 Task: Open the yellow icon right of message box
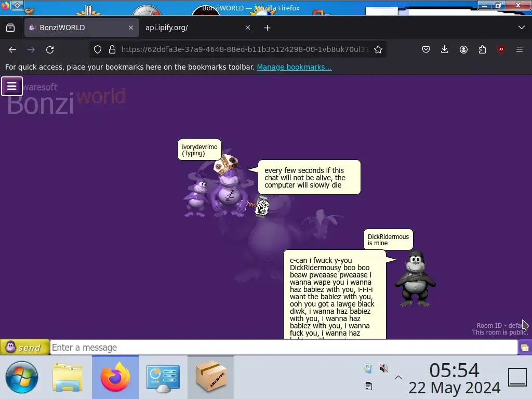pyautogui.click(x=525, y=348)
